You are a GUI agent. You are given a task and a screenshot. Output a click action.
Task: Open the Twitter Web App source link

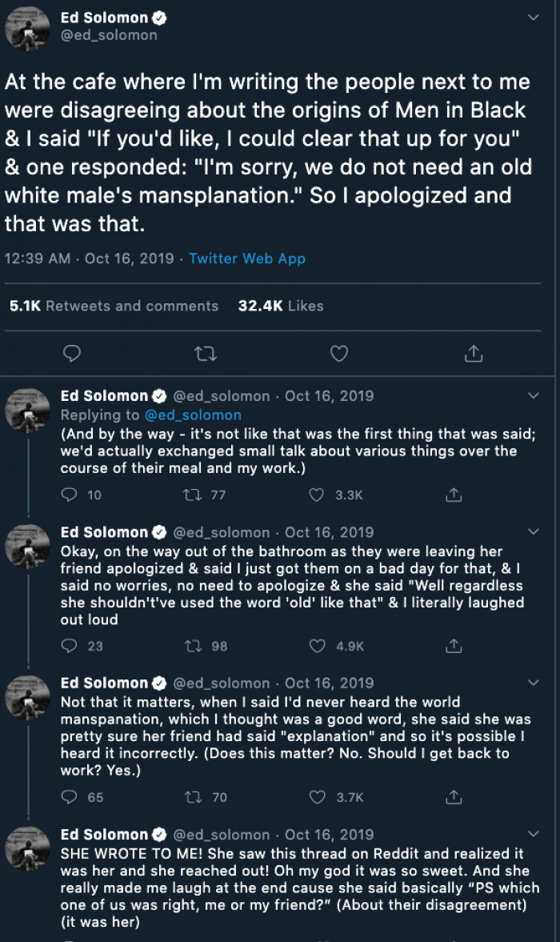(x=247, y=259)
